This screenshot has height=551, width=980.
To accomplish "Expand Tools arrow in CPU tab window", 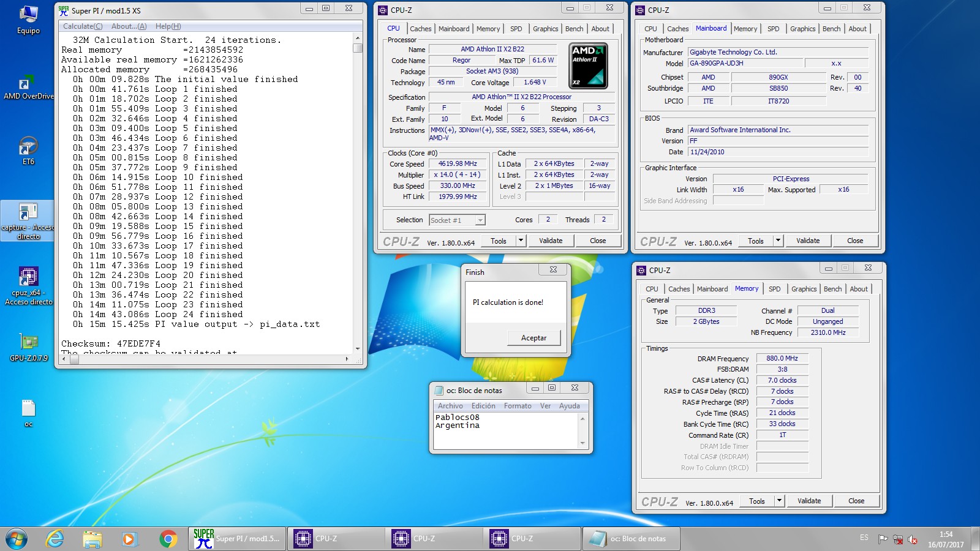I will [521, 241].
